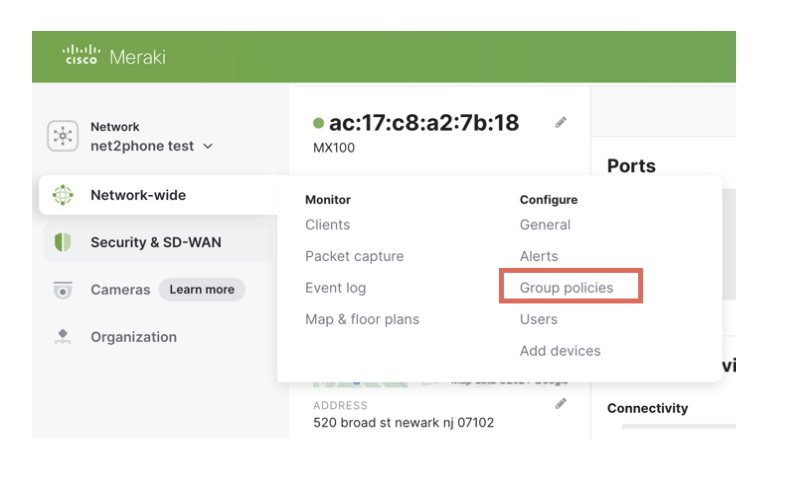Select Add devices

tap(560, 351)
